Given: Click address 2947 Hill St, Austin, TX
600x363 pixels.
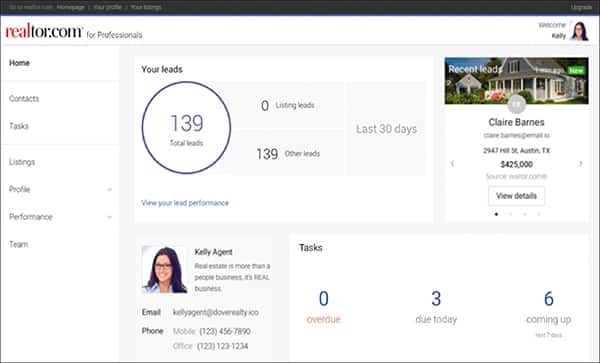Looking at the screenshot, I should (517, 150).
